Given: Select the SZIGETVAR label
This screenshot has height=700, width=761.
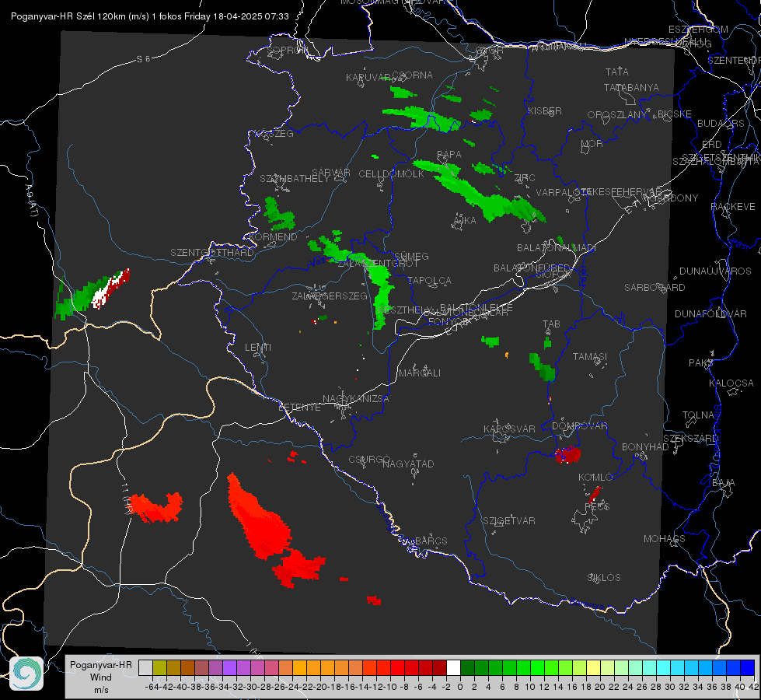Looking at the screenshot, I should click(508, 521).
